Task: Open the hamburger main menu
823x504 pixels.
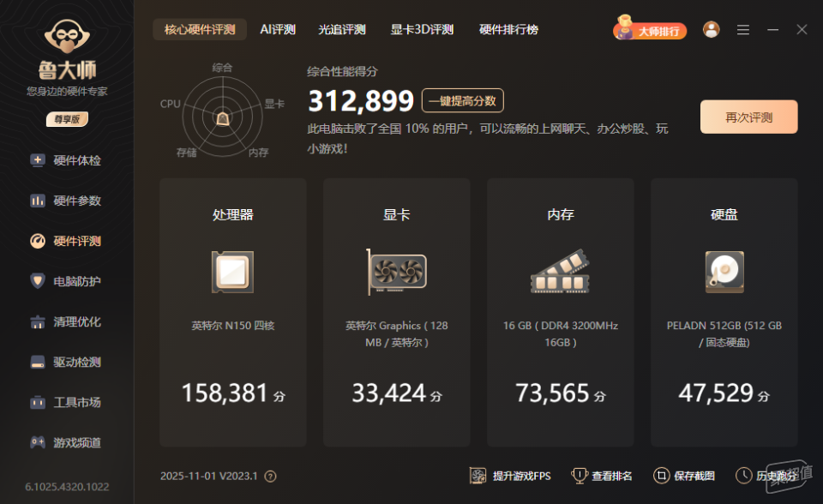Action: 743,30
